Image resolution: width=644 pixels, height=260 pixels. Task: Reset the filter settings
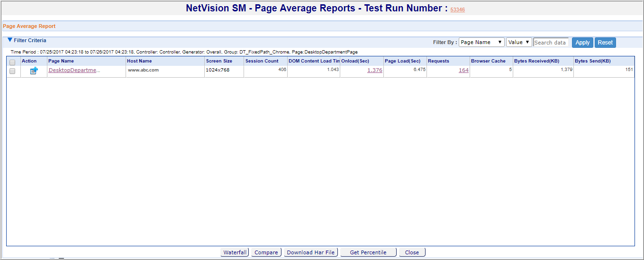605,43
